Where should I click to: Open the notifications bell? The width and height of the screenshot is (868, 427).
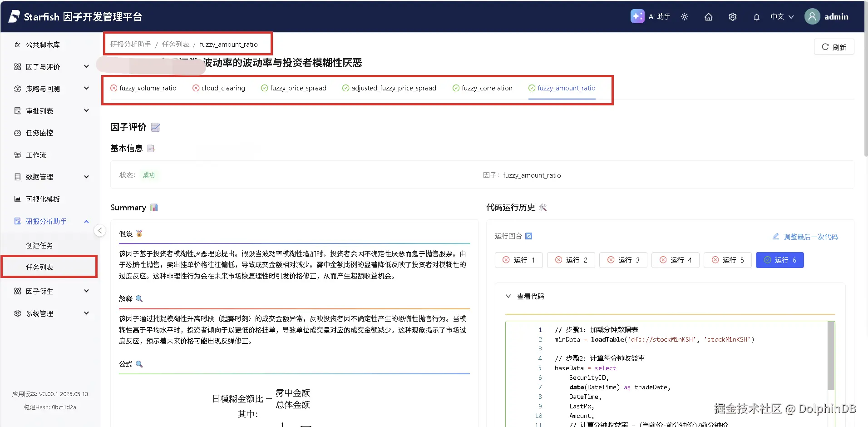click(756, 16)
